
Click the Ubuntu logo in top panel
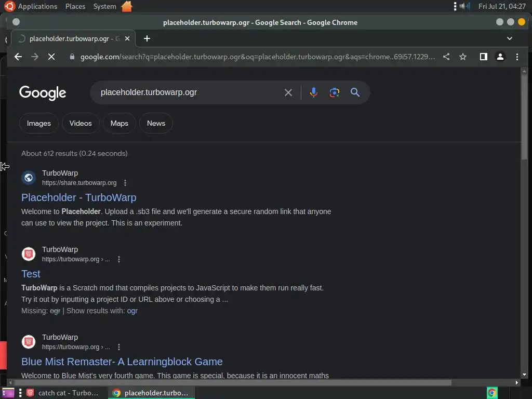[9, 6]
